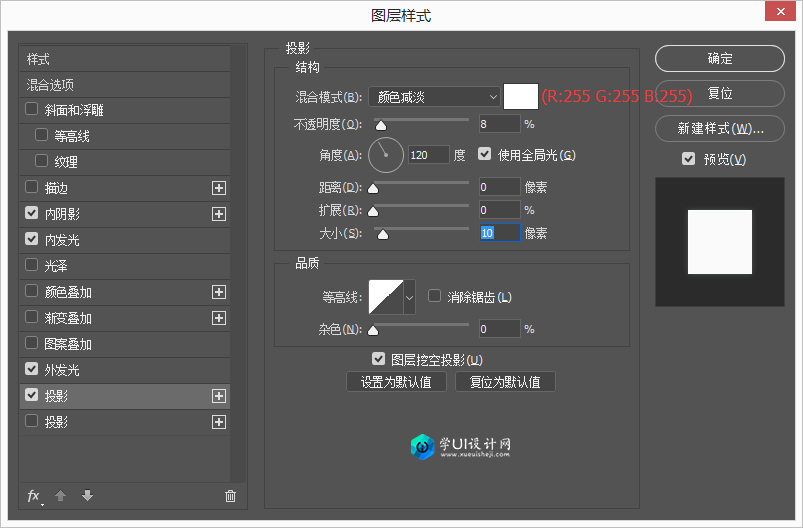Click the 不透明度 value input field

(499, 124)
